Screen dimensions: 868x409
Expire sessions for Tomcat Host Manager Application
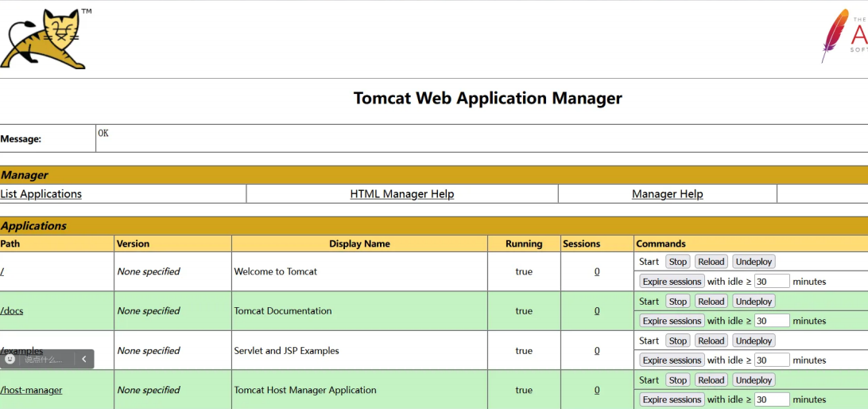tap(672, 399)
